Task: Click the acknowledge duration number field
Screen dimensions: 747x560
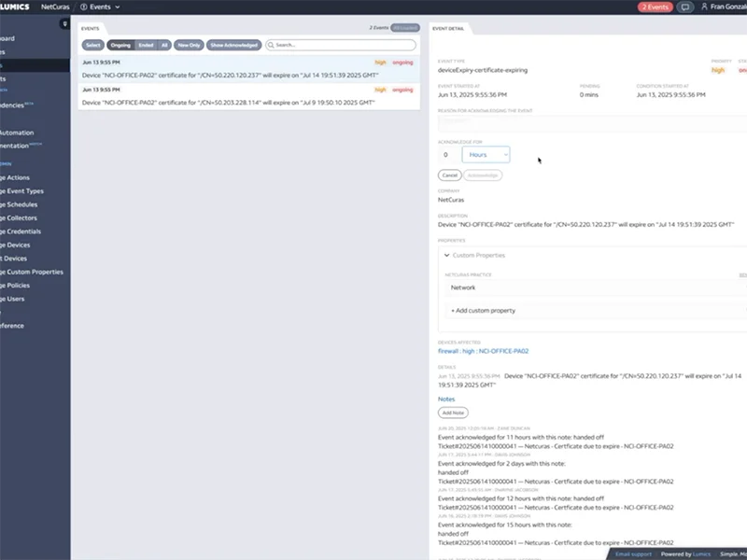Action: tap(448, 155)
